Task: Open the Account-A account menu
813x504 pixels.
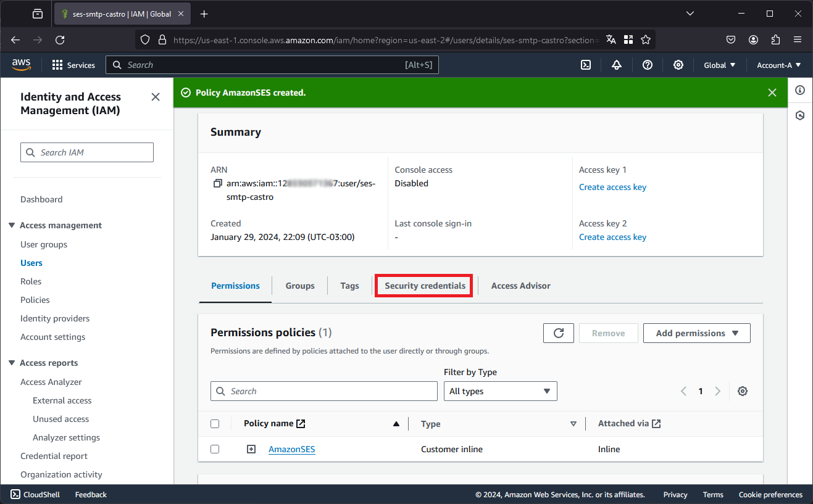Action: point(779,65)
